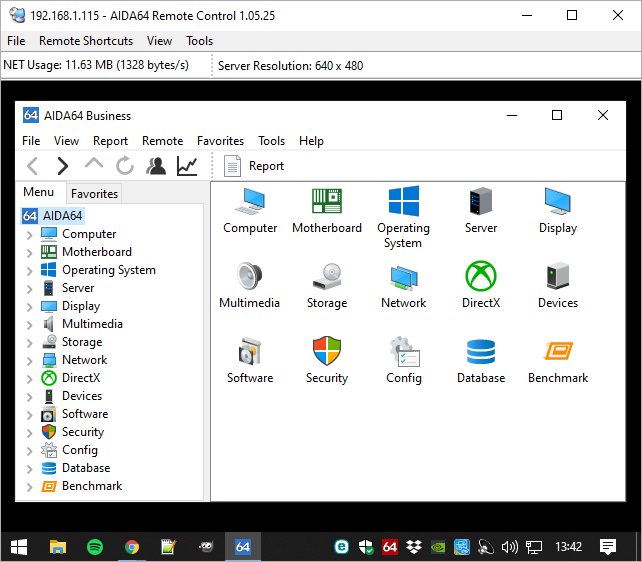The image size is (642, 562).
Task: Select the AIDA64 root tree item
Action: (x=52, y=216)
